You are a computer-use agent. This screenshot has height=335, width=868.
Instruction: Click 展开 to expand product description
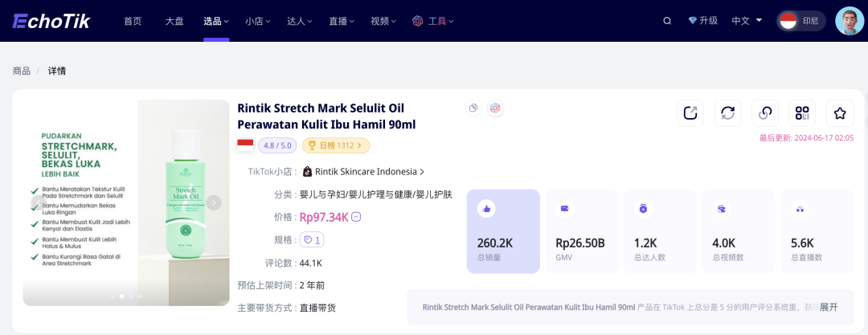coord(829,307)
